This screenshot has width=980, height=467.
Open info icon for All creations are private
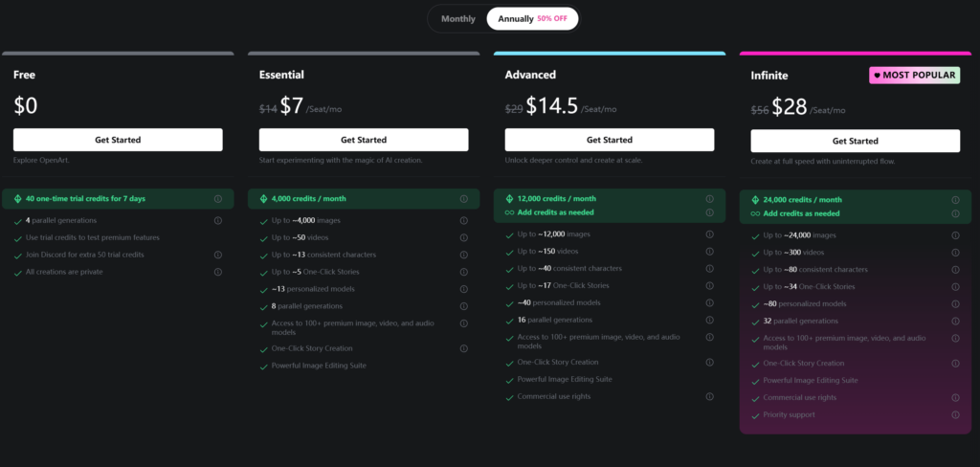click(218, 272)
